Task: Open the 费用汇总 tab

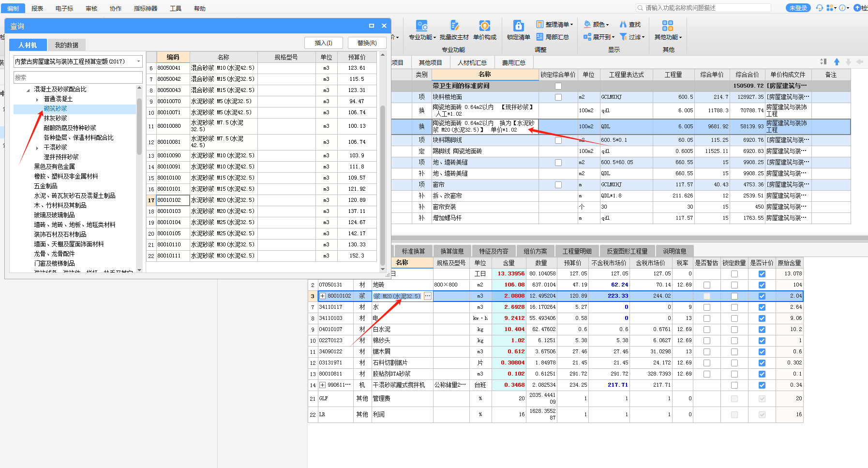Action: (x=514, y=62)
